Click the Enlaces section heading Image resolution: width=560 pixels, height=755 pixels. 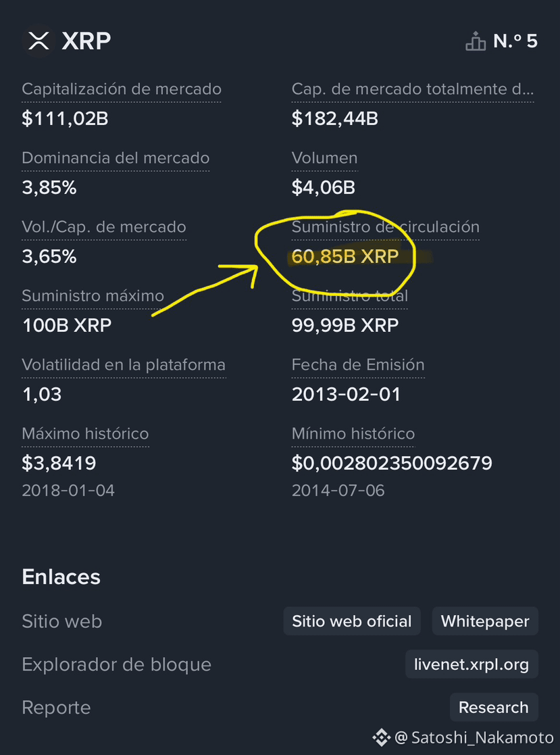[61, 577]
